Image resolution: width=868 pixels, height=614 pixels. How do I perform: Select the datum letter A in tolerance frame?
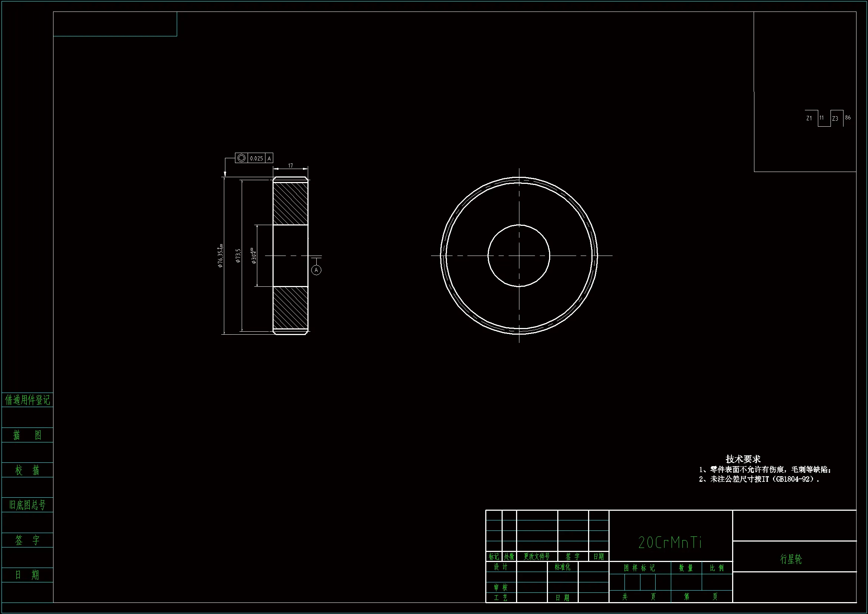point(269,159)
